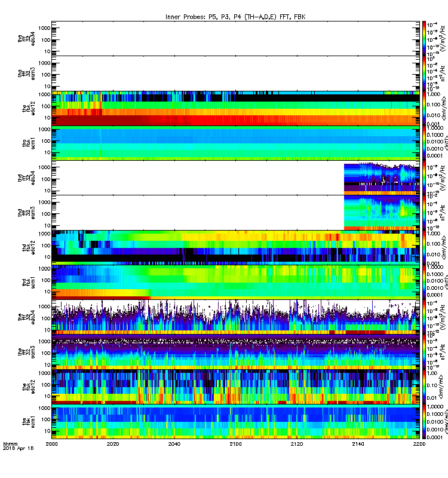Click the 'the fff 32 edc34' y-axis label
Viewport: 448px width, 478px height.
pyautogui.click(x=26, y=317)
